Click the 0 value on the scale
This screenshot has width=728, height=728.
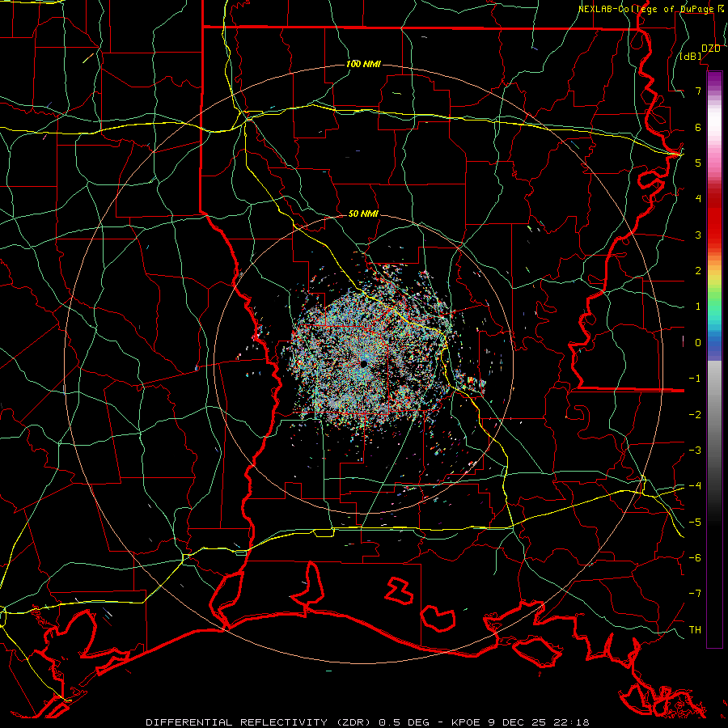point(698,343)
